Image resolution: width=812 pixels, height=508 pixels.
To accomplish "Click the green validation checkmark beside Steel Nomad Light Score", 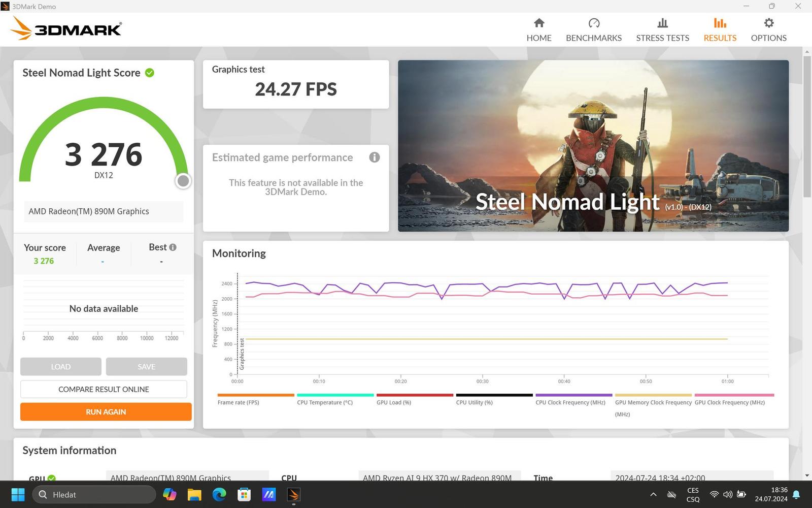I will (x=150, y=73).
